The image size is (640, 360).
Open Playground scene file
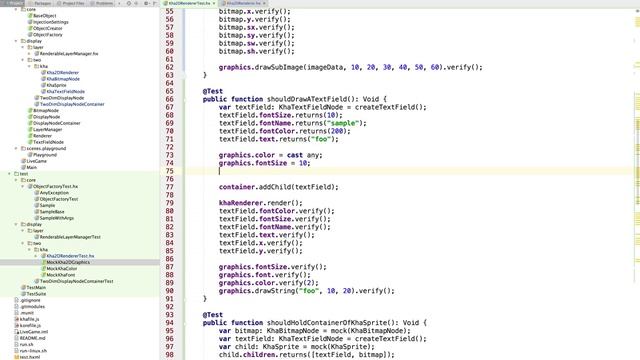(x=42, y=155)
